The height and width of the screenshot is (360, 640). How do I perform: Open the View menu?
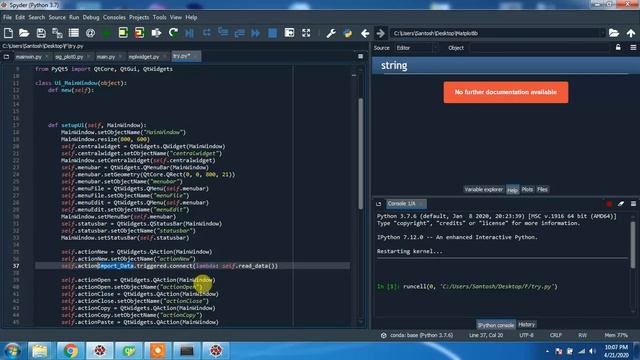tap(176, 18)
